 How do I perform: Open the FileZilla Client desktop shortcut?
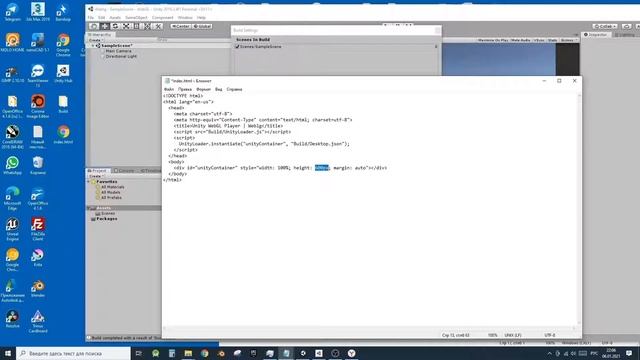coord(38,229)
